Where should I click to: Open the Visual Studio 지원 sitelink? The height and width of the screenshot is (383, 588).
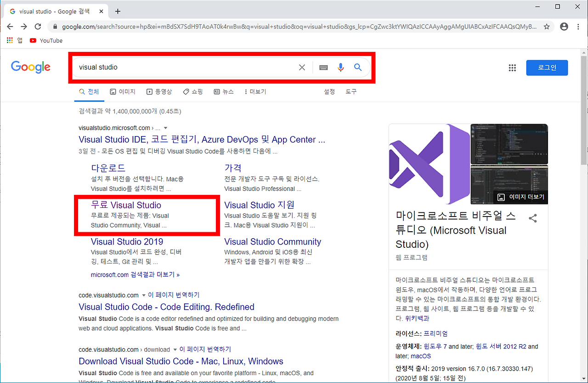point(260,205)
